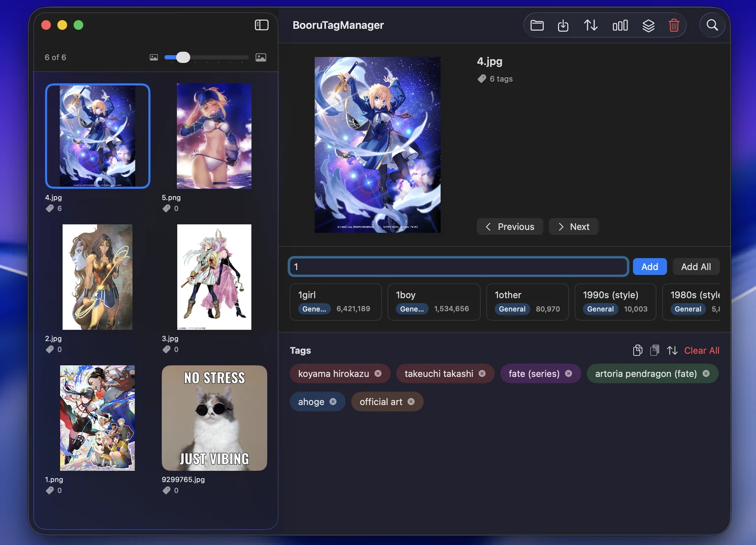Click the large 4.jpg preview image
The height and width of the screenshot is (545, 756).
point(378,145)
